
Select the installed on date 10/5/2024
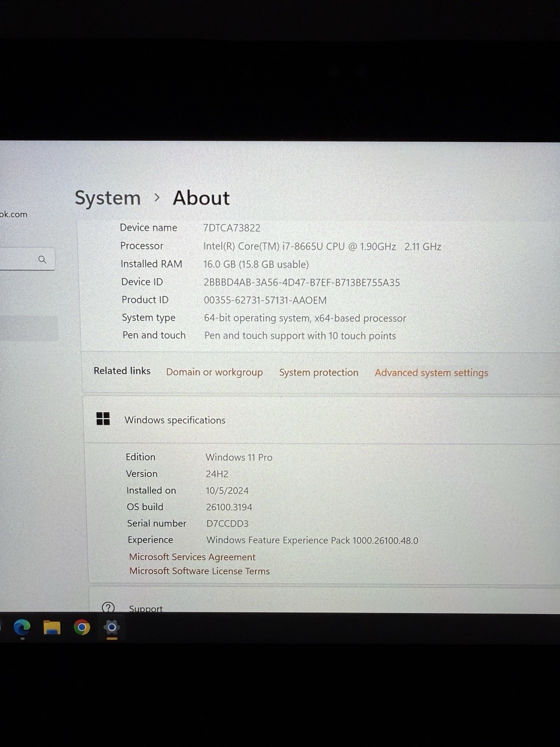tap(227, 491)
